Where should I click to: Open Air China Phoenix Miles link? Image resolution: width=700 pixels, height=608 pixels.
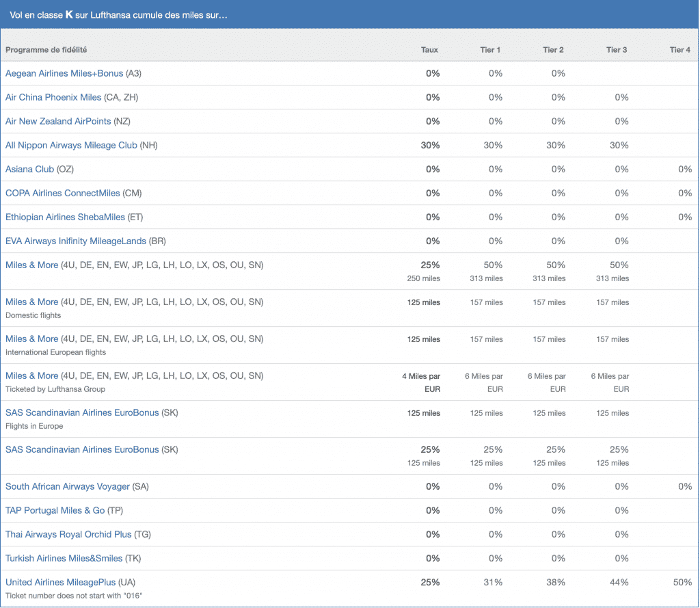coord(53,97)
